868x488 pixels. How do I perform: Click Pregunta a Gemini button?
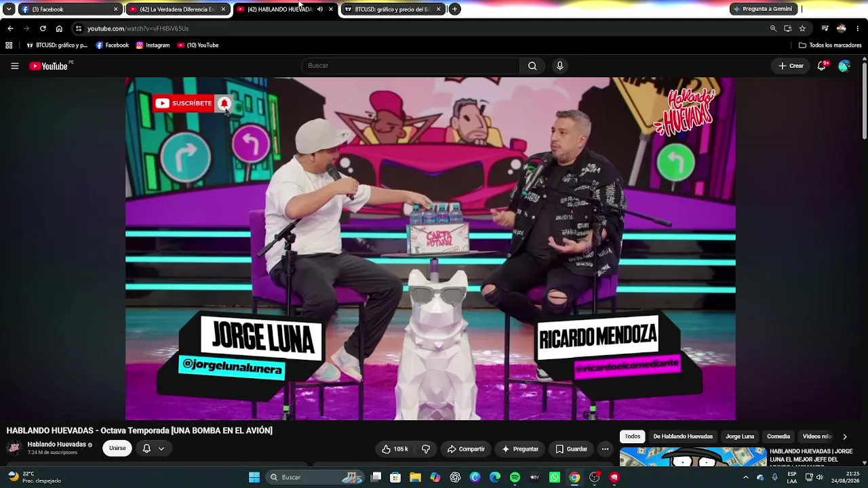(x=762, y=9)
